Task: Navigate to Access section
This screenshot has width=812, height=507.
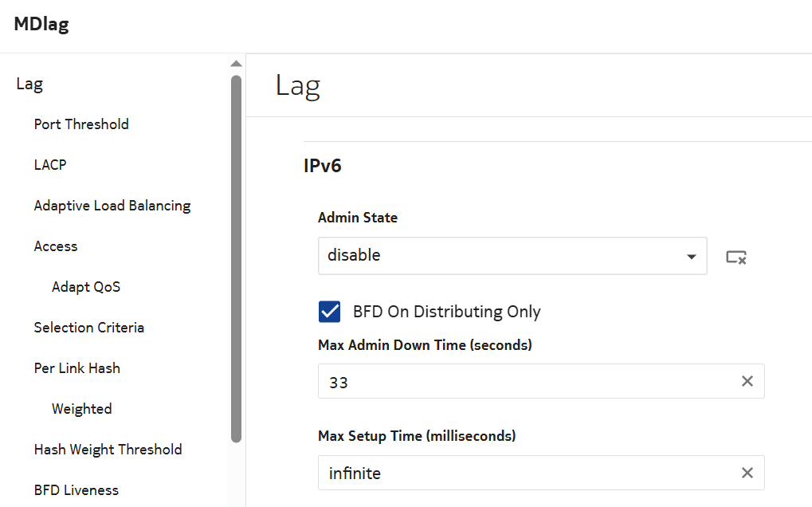Action: (56, 246)
